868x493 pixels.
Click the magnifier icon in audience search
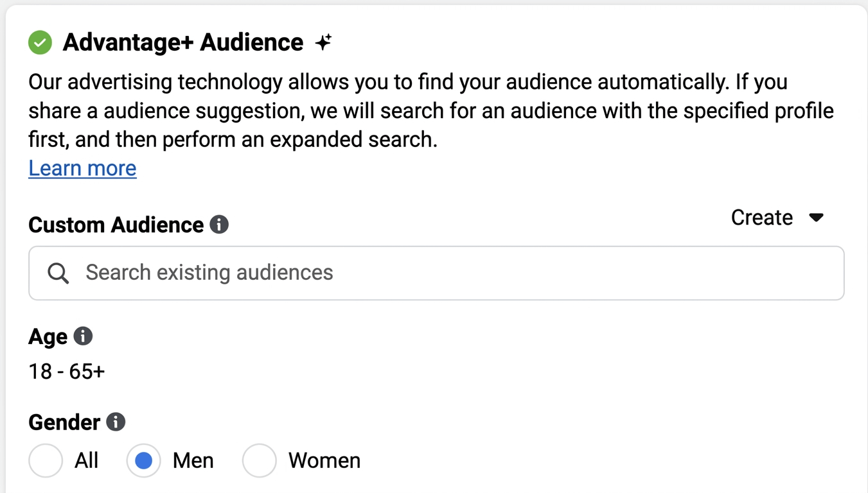click(x=58, y=273)
